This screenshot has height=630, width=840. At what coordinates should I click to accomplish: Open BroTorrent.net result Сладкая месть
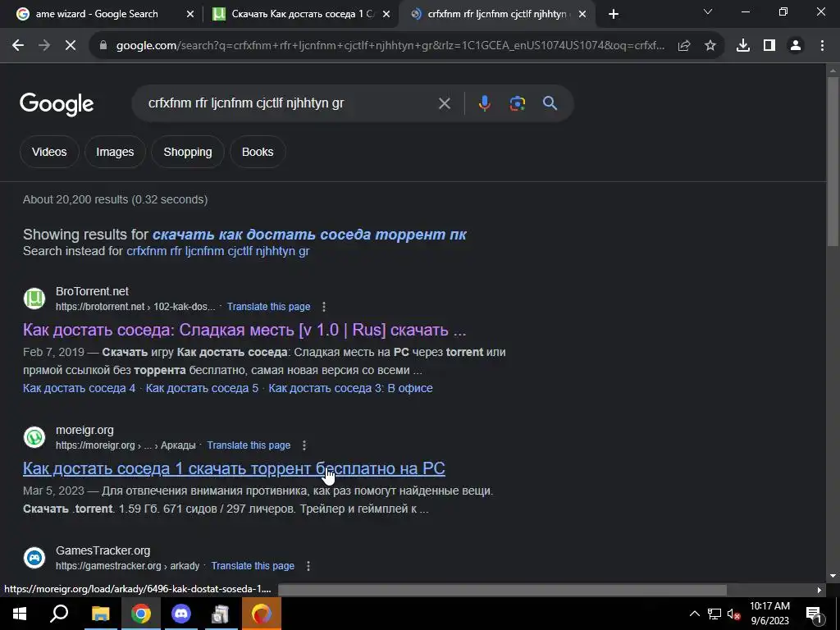[x=244, y=330]
